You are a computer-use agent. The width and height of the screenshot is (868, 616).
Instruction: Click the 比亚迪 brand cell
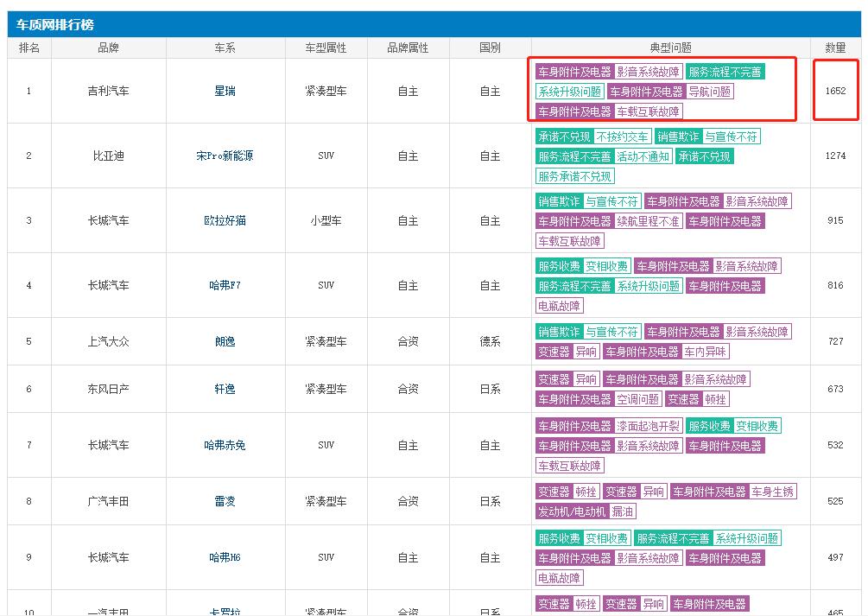pyautogui.click(x=109, y=156)
